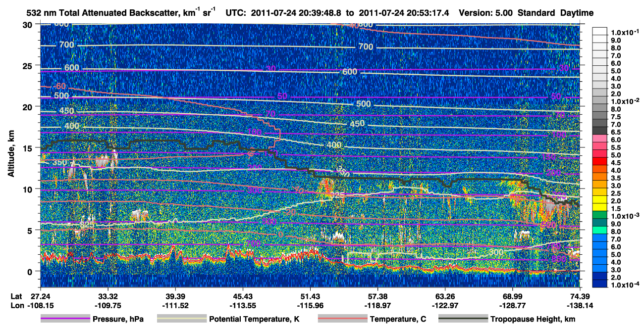Click the longitude value '-128.77'
Image resolution: width=644 pixels, height=330 pixels.
pos(512,305)
